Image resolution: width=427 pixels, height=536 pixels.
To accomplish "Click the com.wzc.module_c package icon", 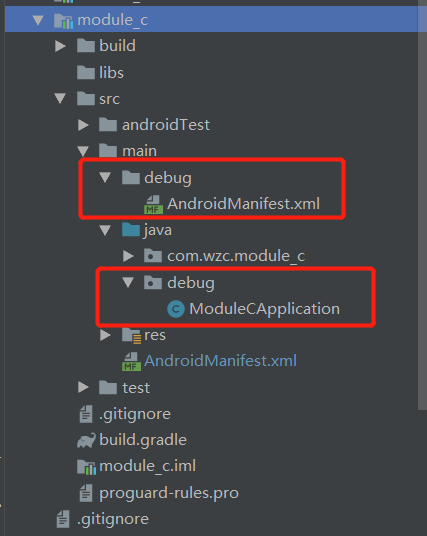I will (x=153, y=256).
